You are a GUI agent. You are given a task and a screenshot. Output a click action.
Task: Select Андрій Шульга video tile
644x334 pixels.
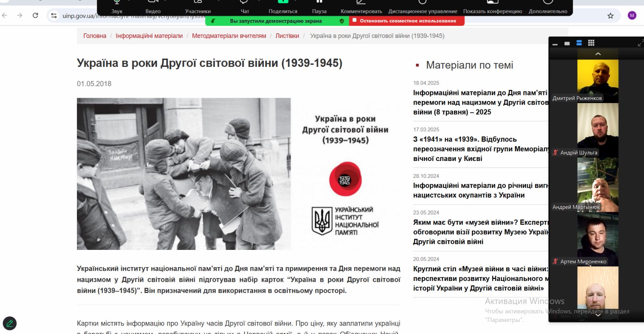click(598, 130)
